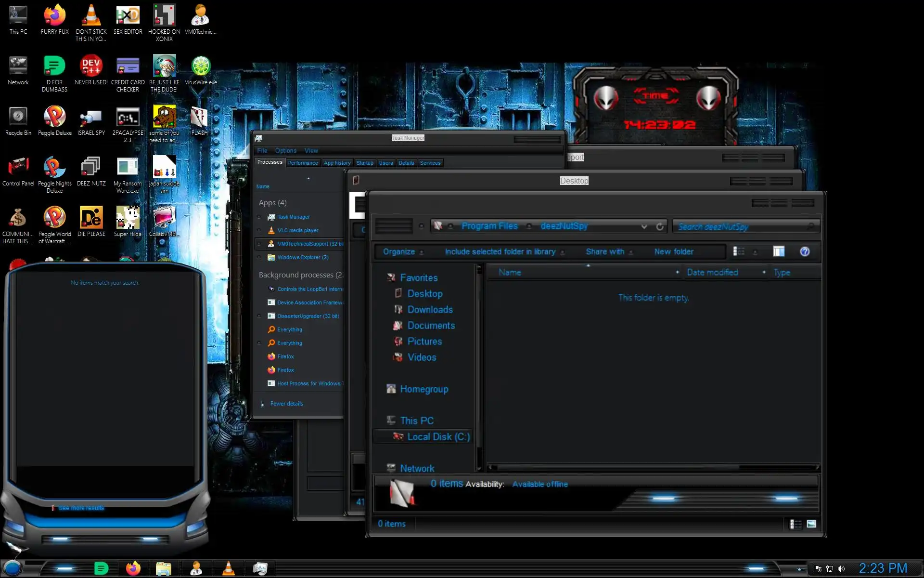Switch to details view in status bar
The height and width of the screenshot is (578, 924).
796,524
